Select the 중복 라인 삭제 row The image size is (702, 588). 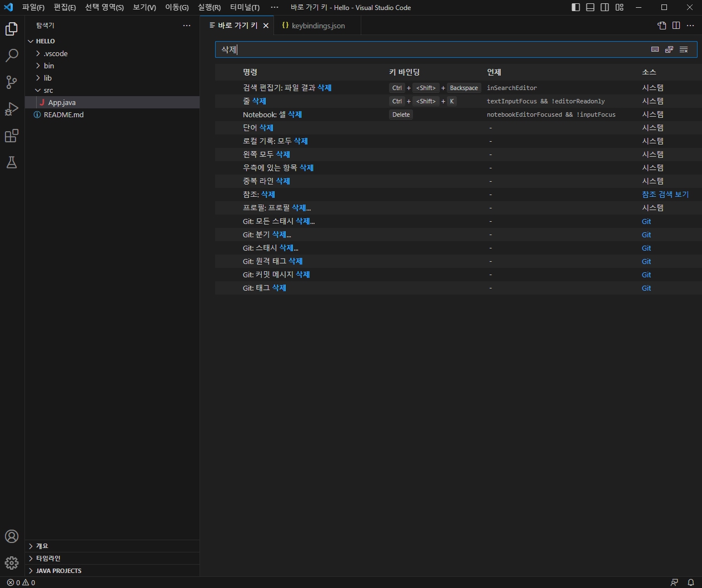coord(458,181)
